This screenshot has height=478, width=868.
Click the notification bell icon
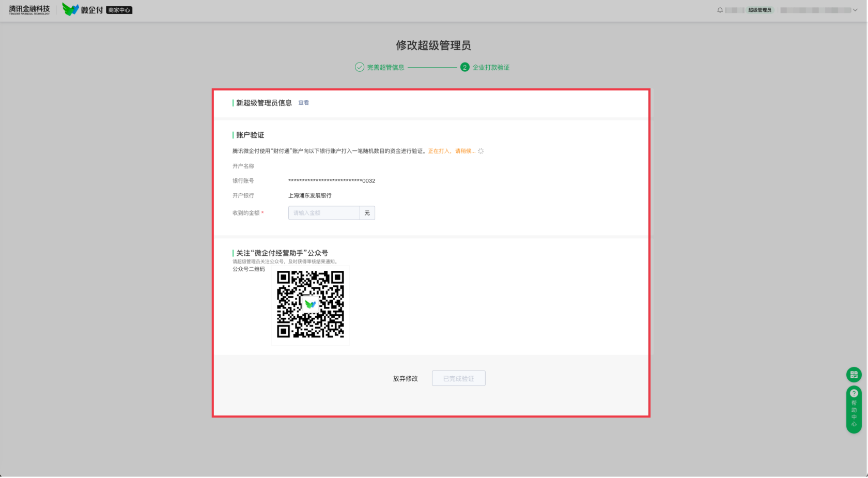pyautogui.click(x=720, y=10)
